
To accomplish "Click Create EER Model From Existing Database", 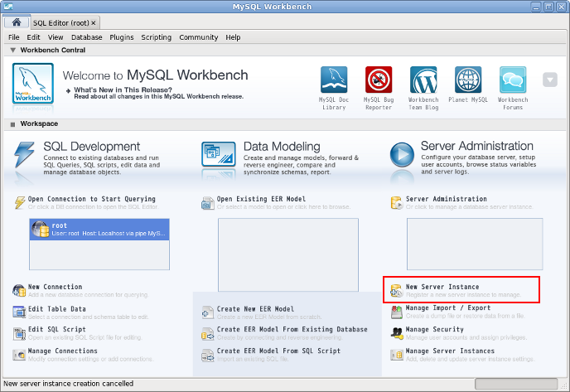I will [x=292, y=329].
